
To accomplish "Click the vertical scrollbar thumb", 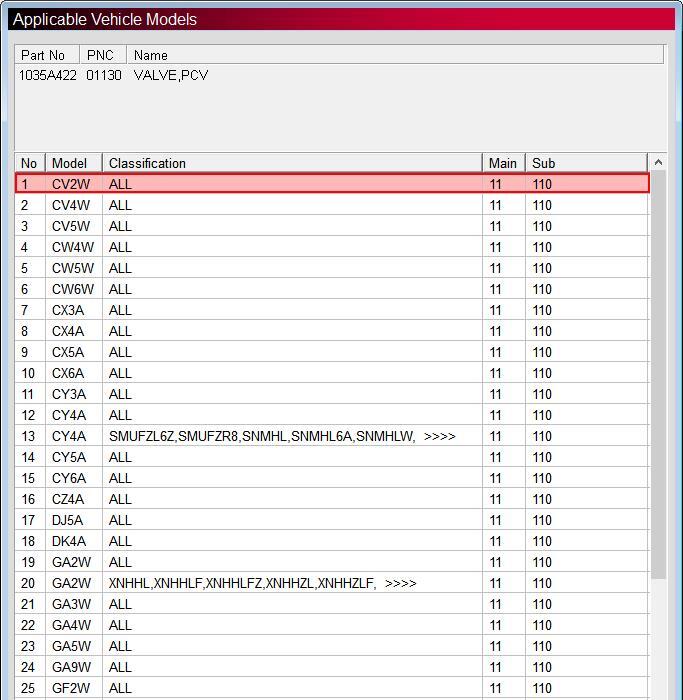I will [658, 375].
